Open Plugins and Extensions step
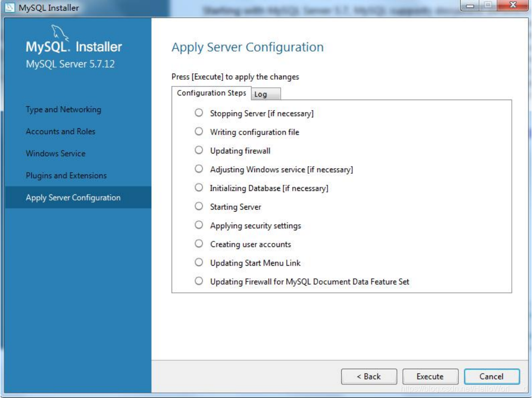Viewport: 532px width, 398px height. coord(66,176)
